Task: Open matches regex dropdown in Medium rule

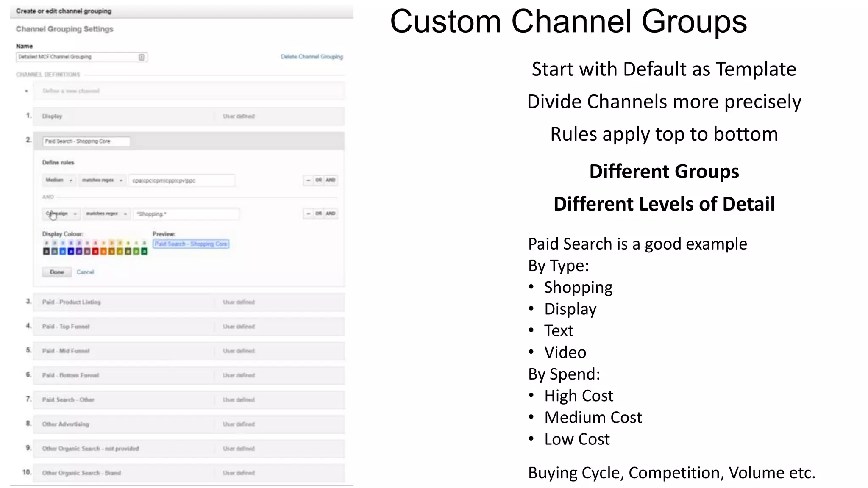Action: coord(102,180)
